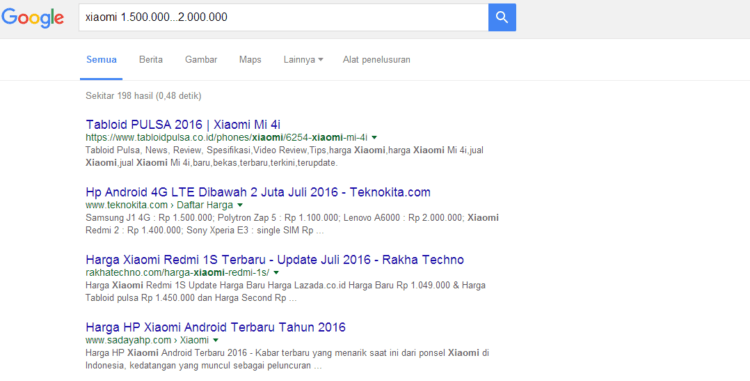Open Harga HP Xiaomi Android Terbaru result
The height and width of the screenshot is (381, 750).
tap(215, 327)
